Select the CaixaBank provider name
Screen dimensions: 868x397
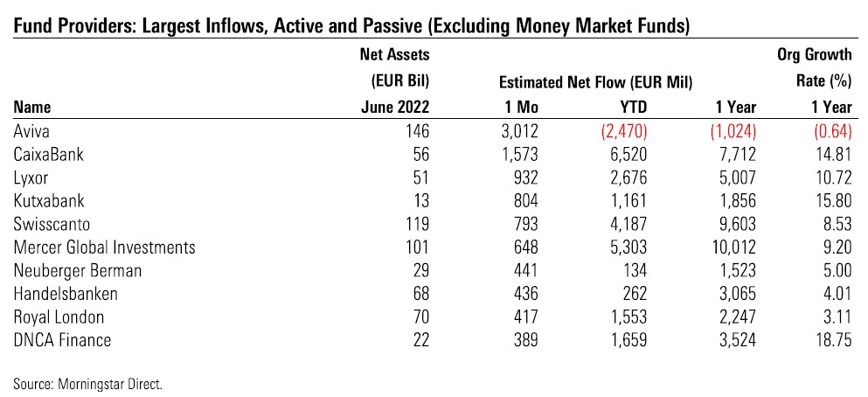pos(48,152)
